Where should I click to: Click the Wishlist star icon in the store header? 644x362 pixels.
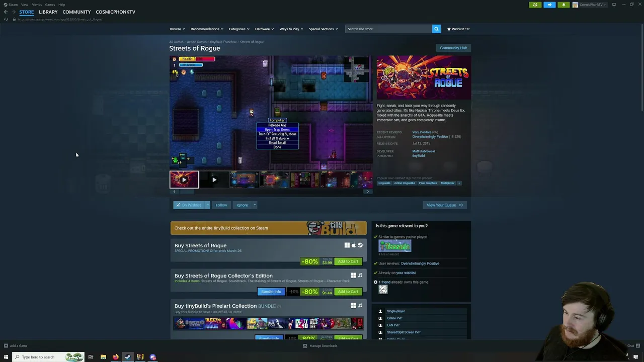pos(449,29)
